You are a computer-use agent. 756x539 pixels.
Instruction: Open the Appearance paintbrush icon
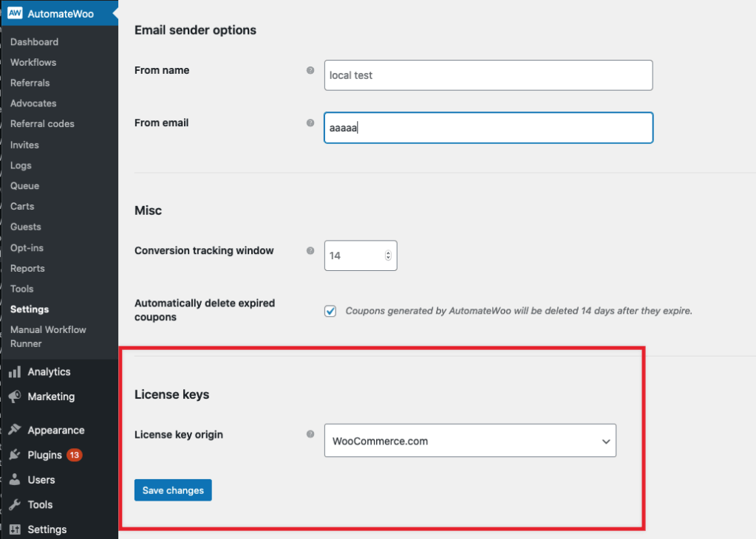click(16, 429)
